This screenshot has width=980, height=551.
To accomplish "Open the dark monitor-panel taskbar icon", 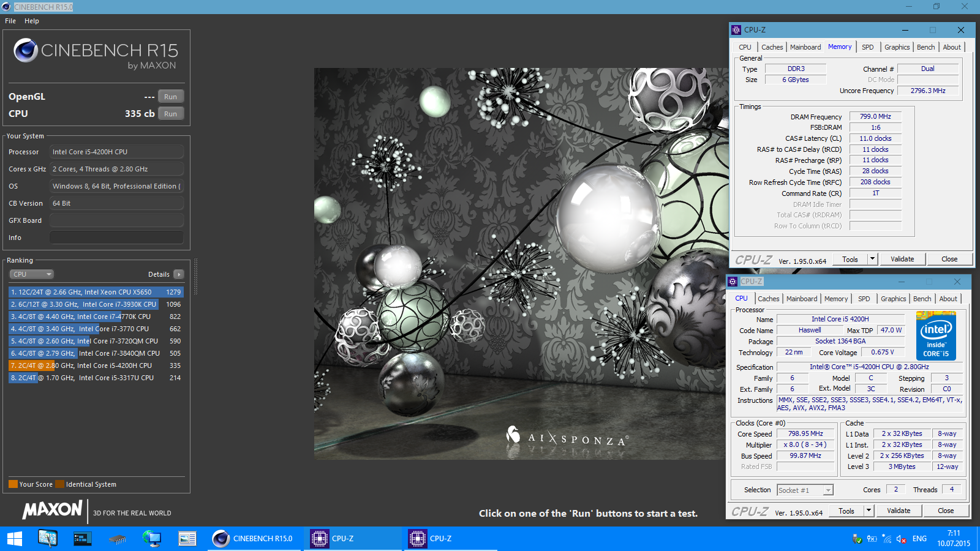I will 82,539.
